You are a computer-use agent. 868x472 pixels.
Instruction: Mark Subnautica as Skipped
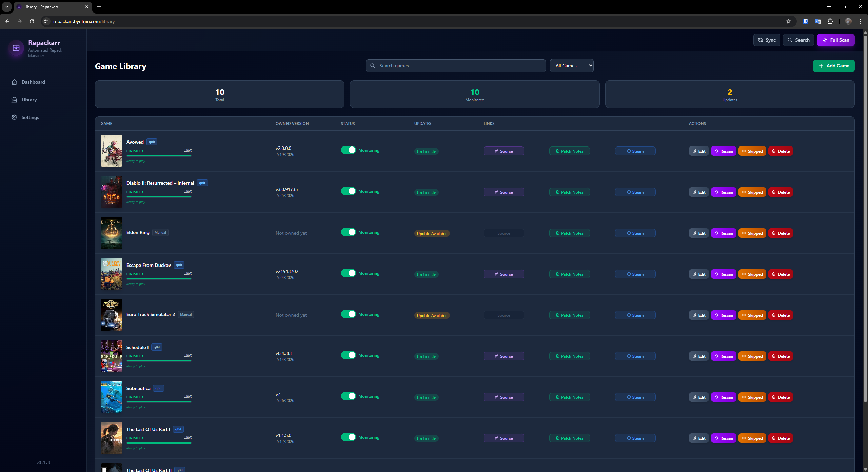click(x=752, y=397)
